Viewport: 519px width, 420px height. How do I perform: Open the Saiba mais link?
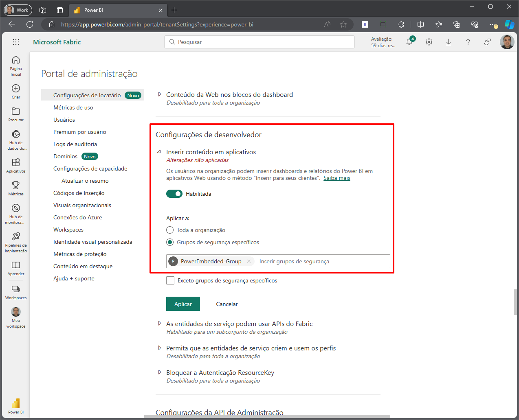click(336, 178)
